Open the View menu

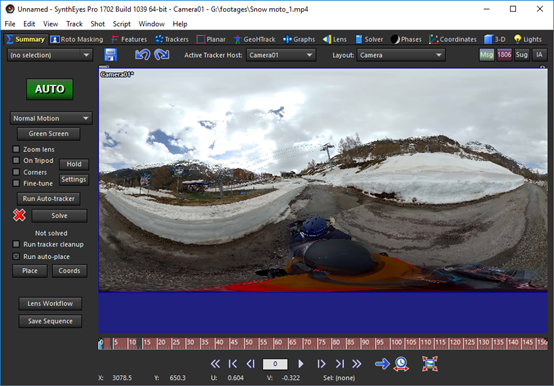coord(51,24)
